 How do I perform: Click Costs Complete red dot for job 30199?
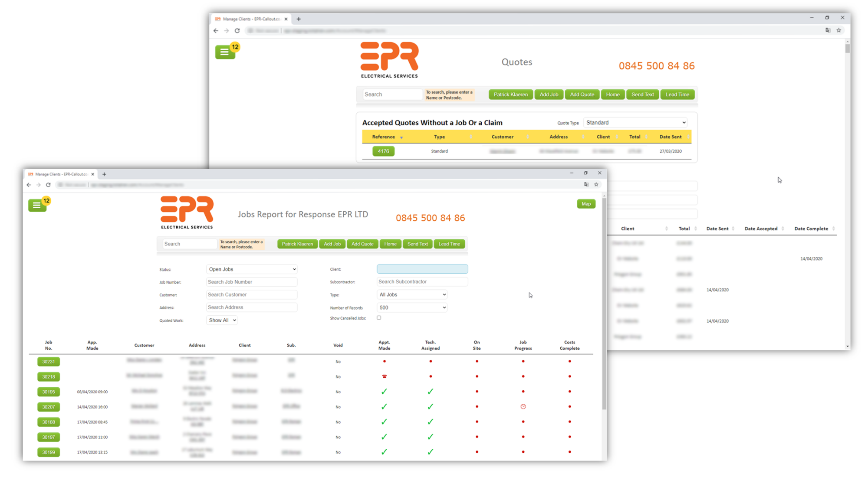(569, 452)
